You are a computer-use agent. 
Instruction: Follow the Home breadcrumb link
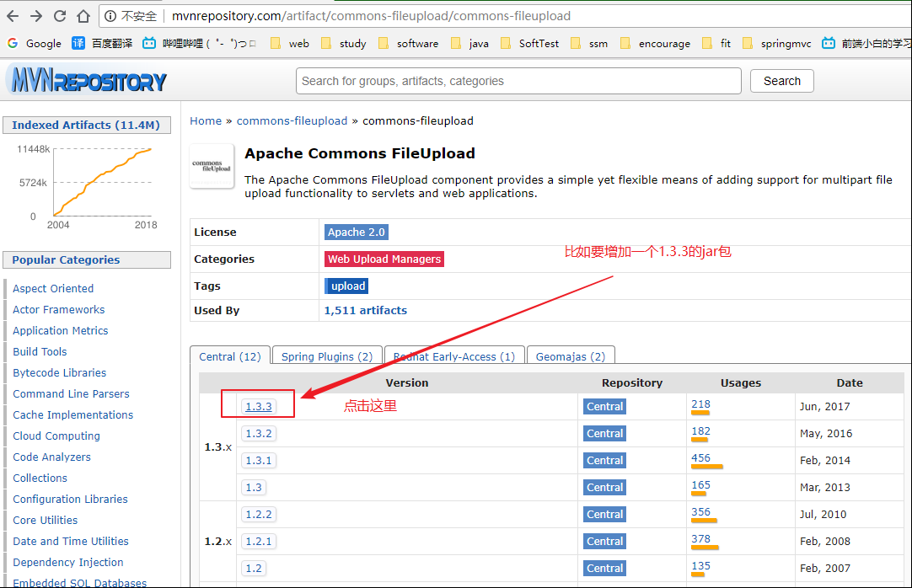pyautogui.click(x=206, y=120)
